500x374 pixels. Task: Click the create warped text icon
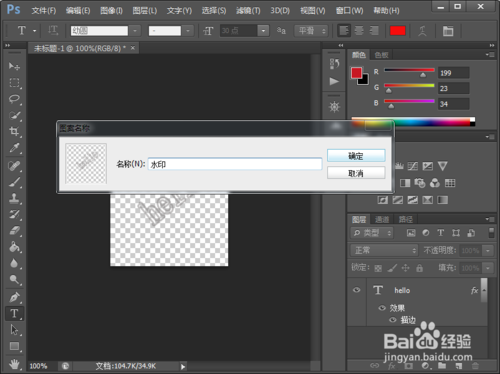coord(423,31)
